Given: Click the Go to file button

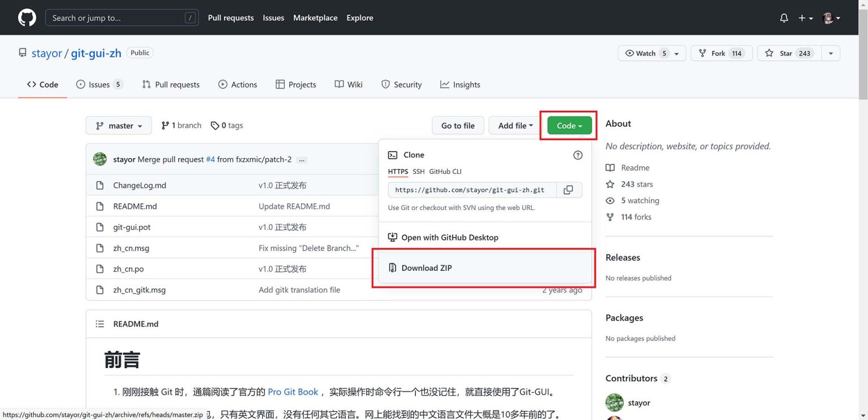Looking at the screenshot, I should tap(458, 125).
